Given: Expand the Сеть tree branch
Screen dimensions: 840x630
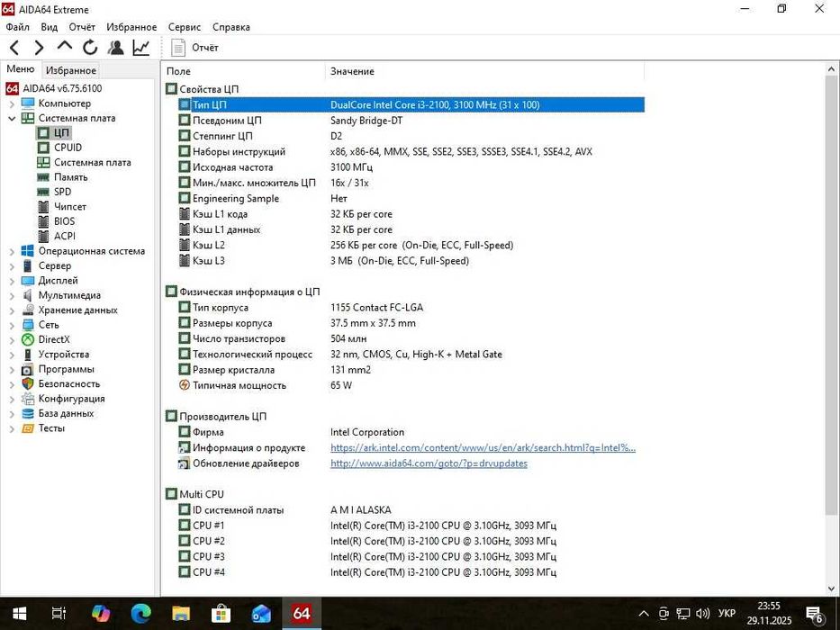Looking at the screenshot, I should click(x=12, y=325).
